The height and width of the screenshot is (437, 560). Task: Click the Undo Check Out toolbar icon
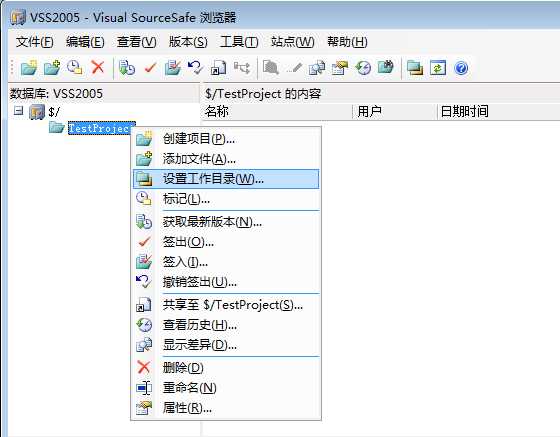196,67
